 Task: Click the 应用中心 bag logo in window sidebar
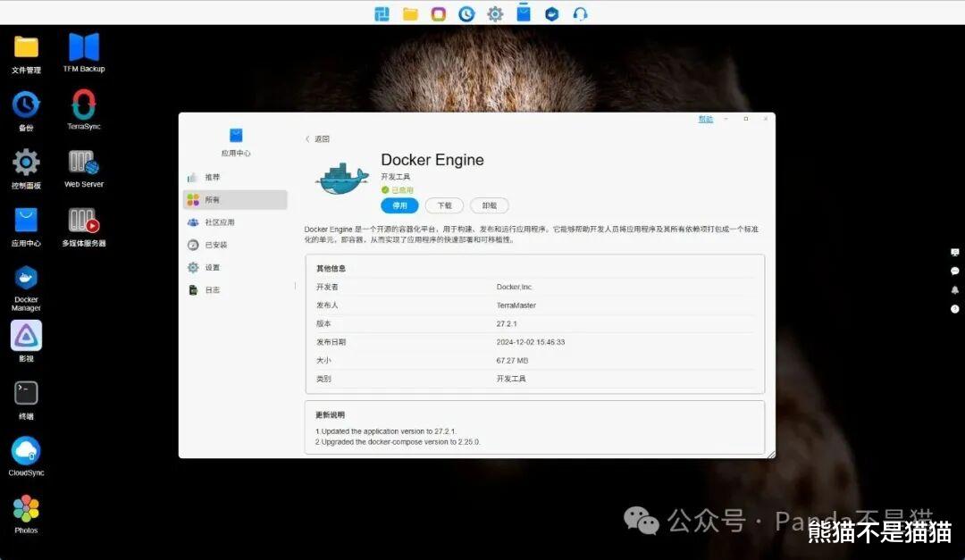(236, 135)
